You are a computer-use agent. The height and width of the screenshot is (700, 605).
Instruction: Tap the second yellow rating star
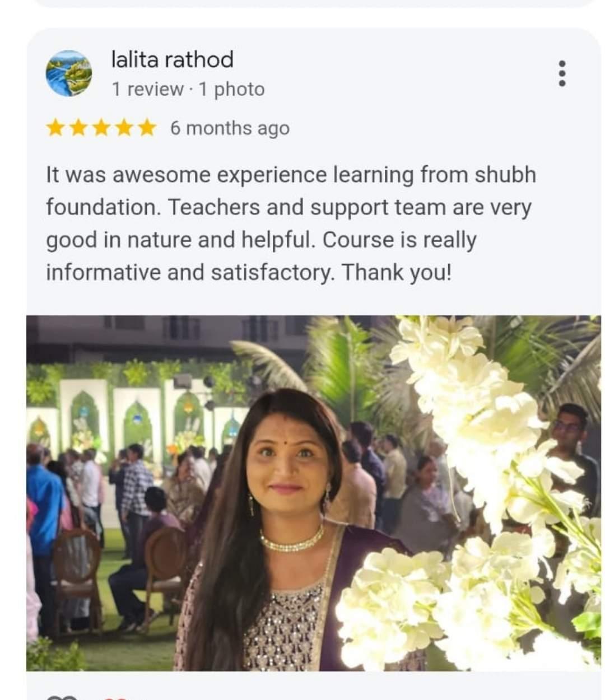tap(78, 128)
